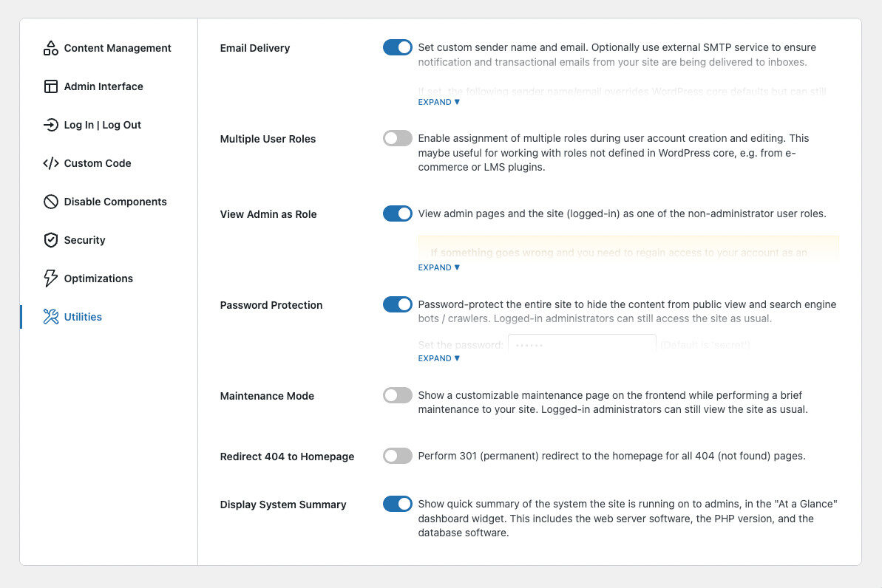Open the Admin Interface section
The width and height of the screenshot is (882, 588).
click(104, 86)
